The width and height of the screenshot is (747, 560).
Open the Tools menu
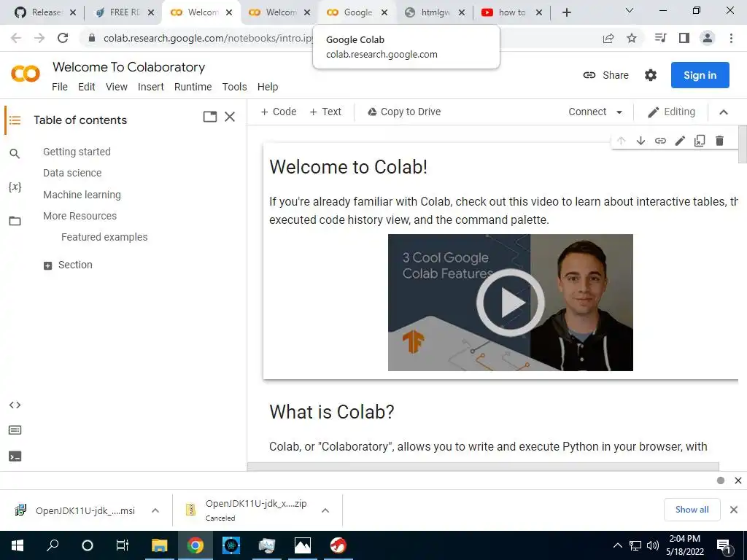pos(234,87)
